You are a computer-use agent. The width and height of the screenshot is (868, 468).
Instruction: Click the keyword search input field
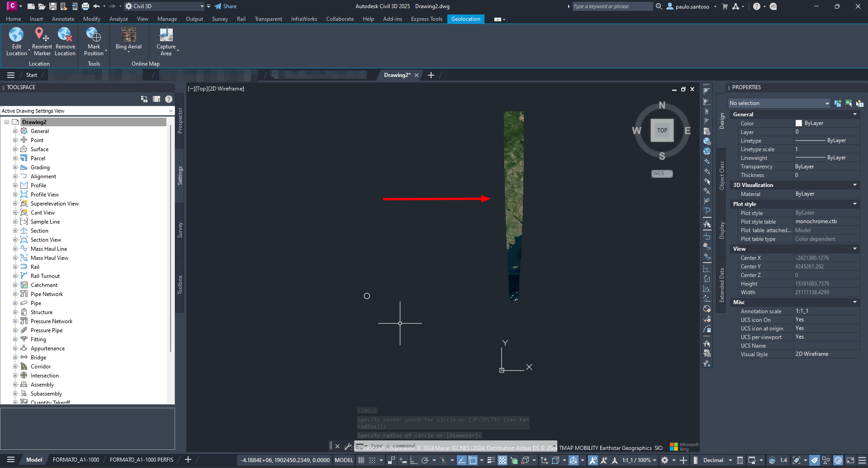pyautogui.click(x=612, y=6)
